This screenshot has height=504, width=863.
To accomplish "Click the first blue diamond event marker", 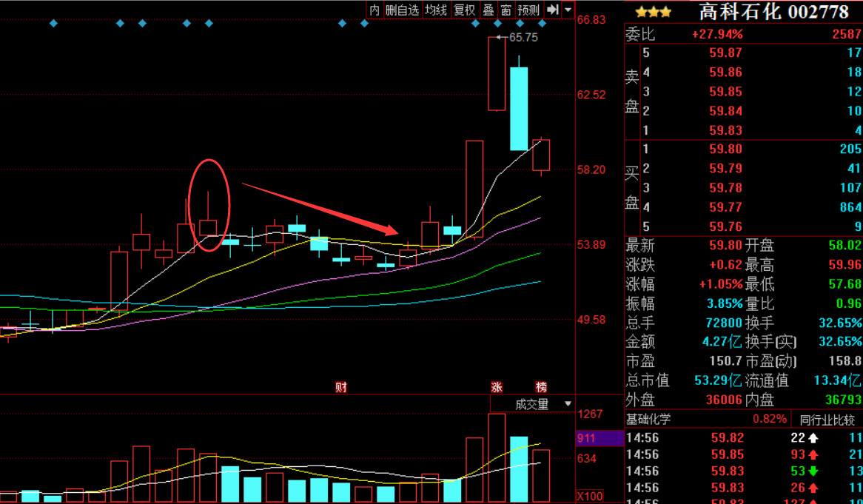I will 53,24.
